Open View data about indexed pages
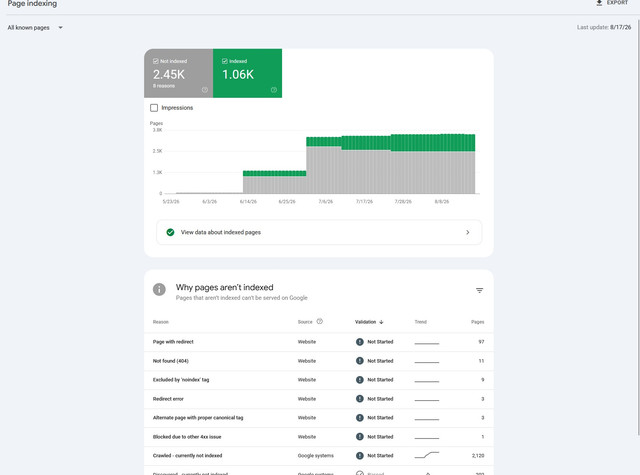 [x=319, y=232]
